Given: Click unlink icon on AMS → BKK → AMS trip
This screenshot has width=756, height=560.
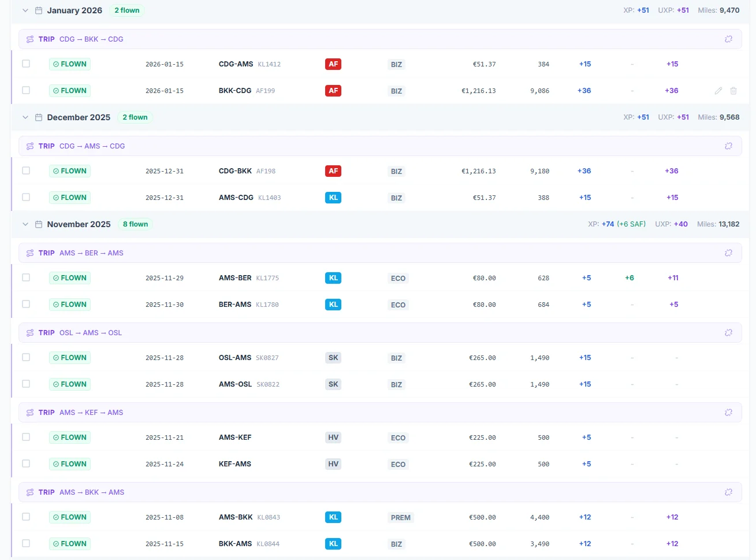Looking at the screenshot, I should click(x=728, y=492).
